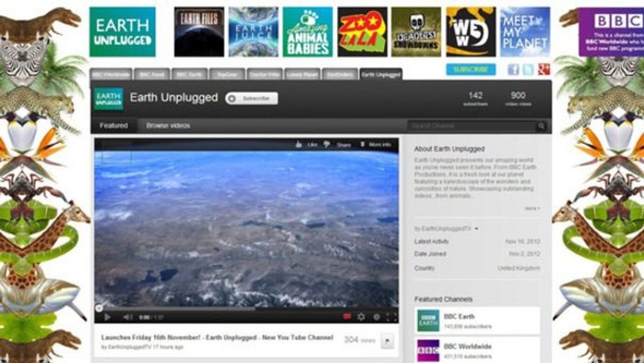Enter fullscreen mode in video player
This screenshot has width=644, height=363.
pos(392,317)
